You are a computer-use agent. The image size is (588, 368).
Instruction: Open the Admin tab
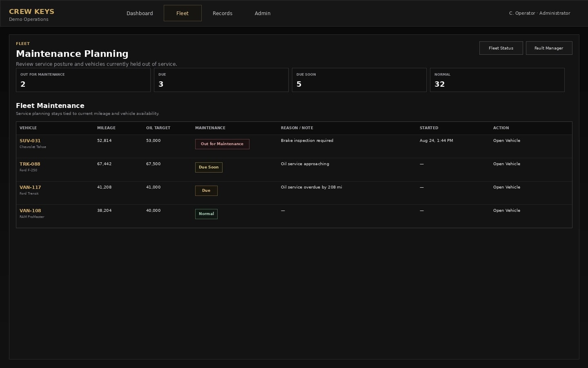tap(263, 13)
